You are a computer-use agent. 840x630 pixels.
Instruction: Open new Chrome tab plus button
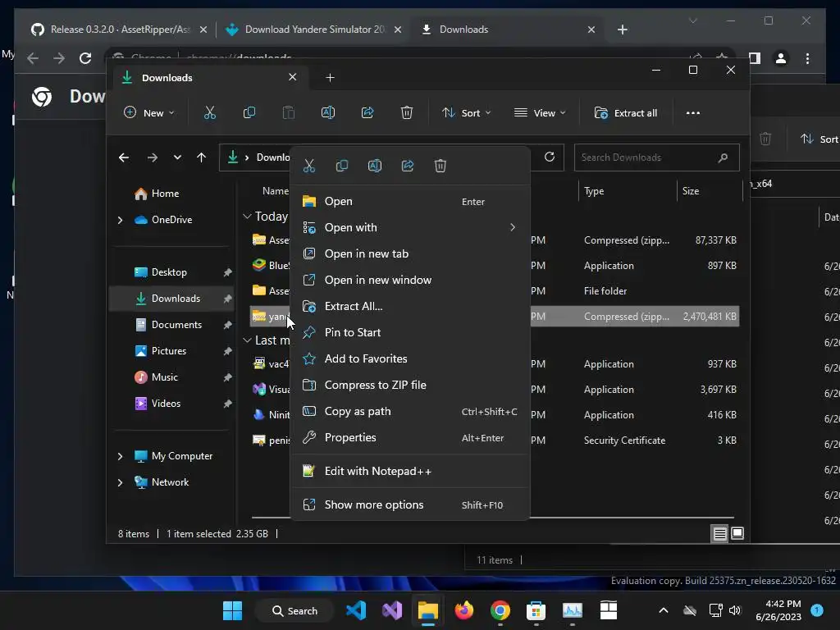coord(623,30)
